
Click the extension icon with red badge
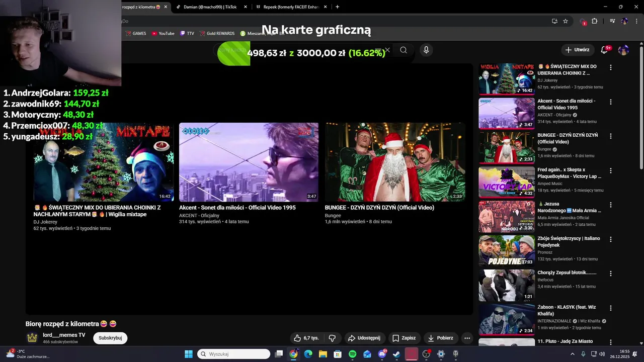click(x=583, y=22)
